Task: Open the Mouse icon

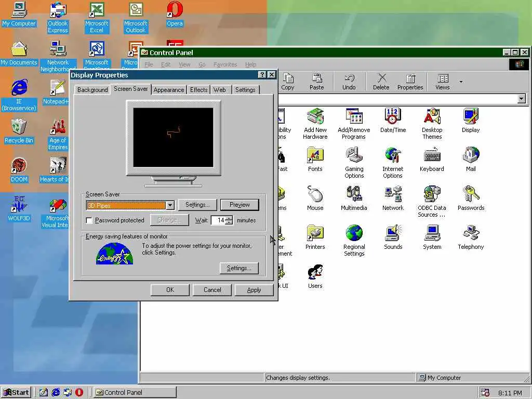Action: click(x=315, y=198)
